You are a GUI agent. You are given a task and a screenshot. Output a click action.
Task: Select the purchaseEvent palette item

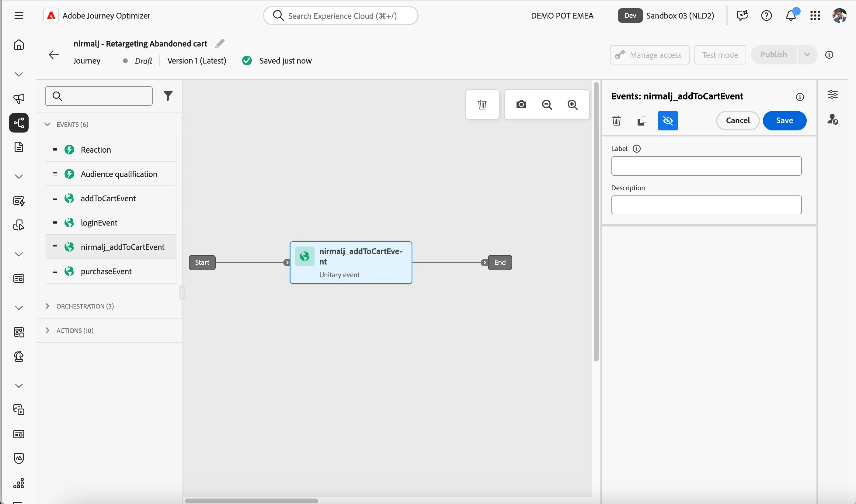click(111, 271)
